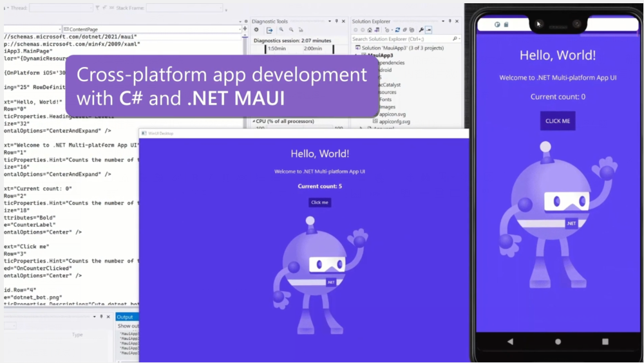Click Zoom In in Diagnostic Tools
The width and height of the screenshot is (644, 363).
(x=281, y=30)
